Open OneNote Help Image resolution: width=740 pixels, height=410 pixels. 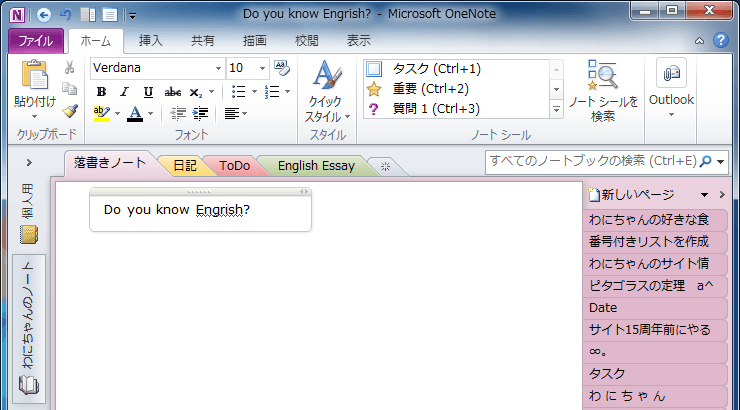point(721,41)
